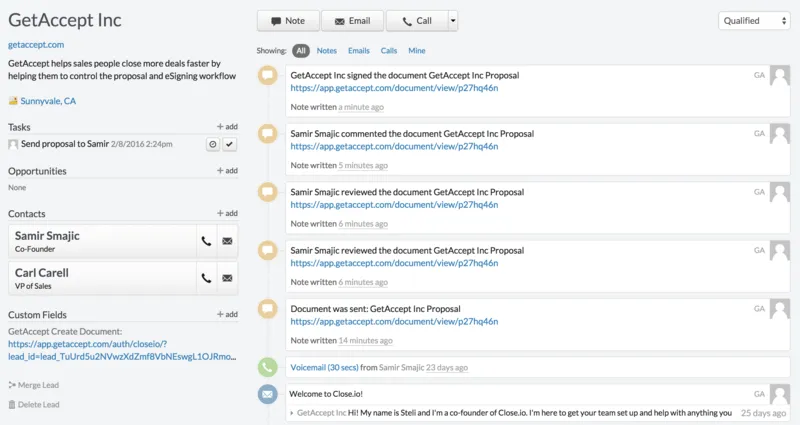This screenshot has height=425, width=800.
Task: Open the Sunnyvale, CA address link
Action: tap(48, 101)
